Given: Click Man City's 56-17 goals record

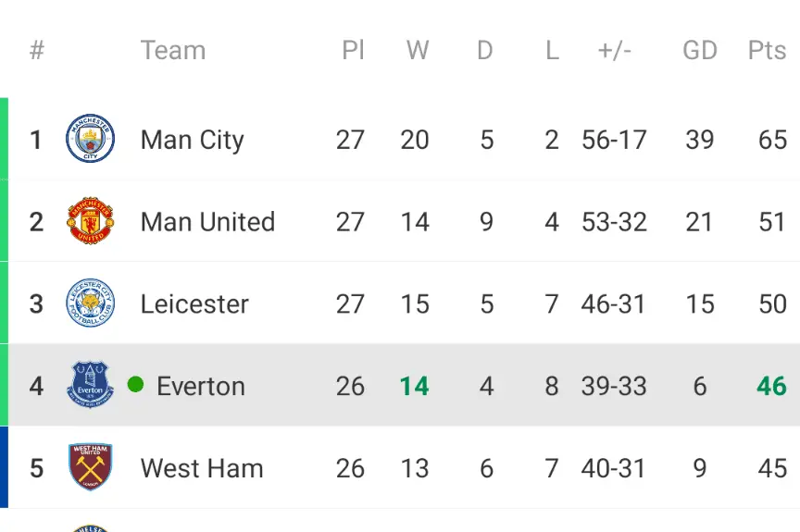Looking at the screenshot, I should coord(614,140).
